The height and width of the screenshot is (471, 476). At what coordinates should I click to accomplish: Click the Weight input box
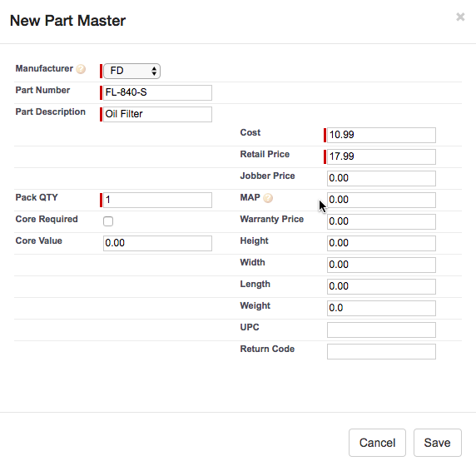[x=381, y=308]
